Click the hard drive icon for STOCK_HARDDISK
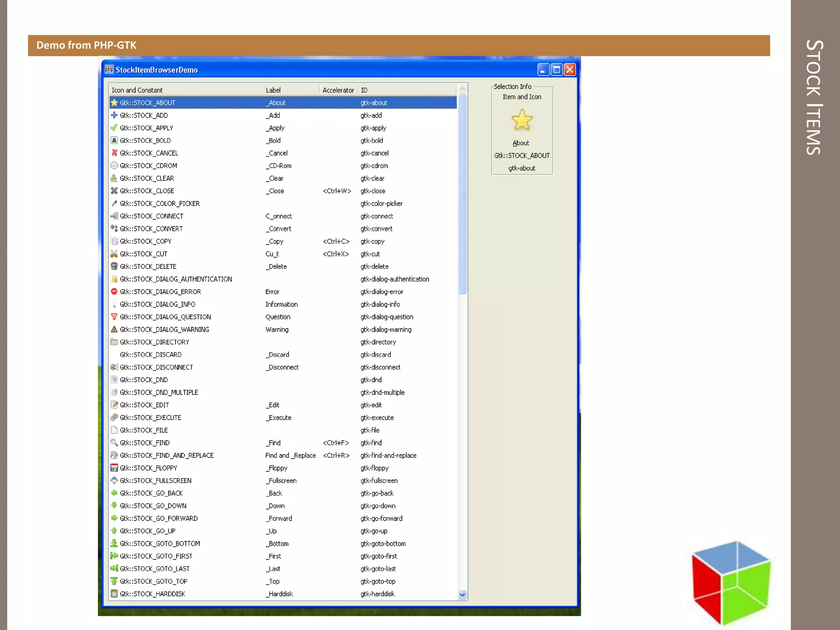The image size is (840, 630). click(114, 593)
